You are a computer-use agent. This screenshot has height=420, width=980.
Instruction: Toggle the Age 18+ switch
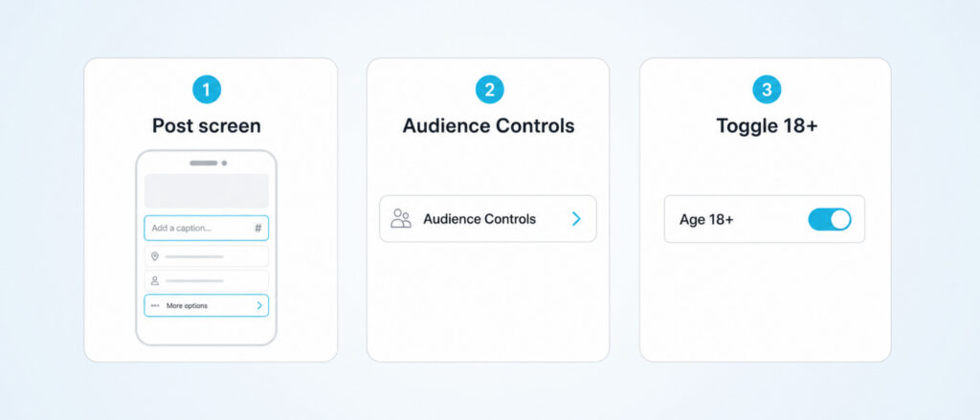click(830, 219)
